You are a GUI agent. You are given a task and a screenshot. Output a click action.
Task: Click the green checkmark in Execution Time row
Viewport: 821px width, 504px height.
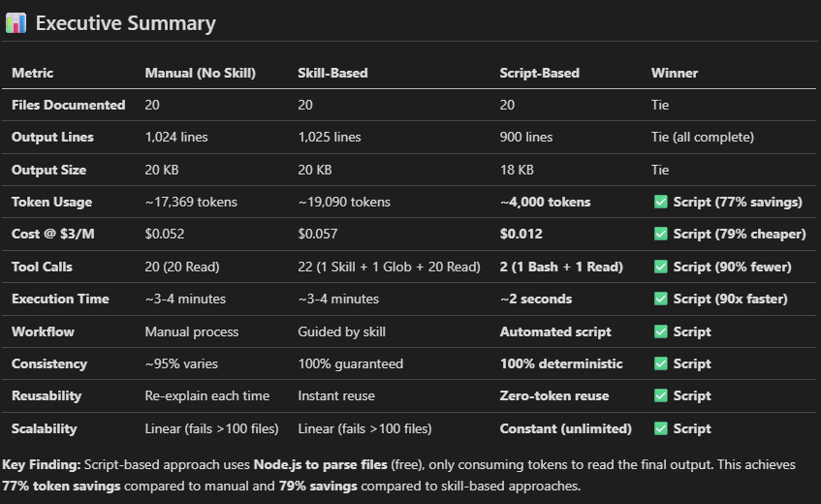[661, 299]
